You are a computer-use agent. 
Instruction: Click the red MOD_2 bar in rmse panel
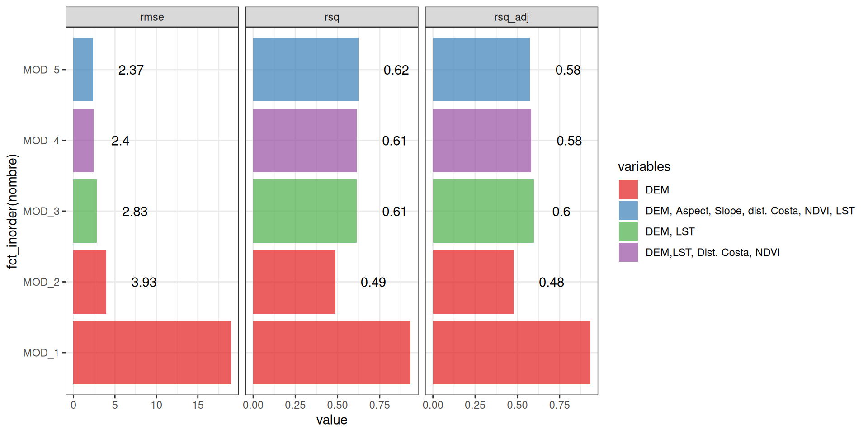point(90,282)
